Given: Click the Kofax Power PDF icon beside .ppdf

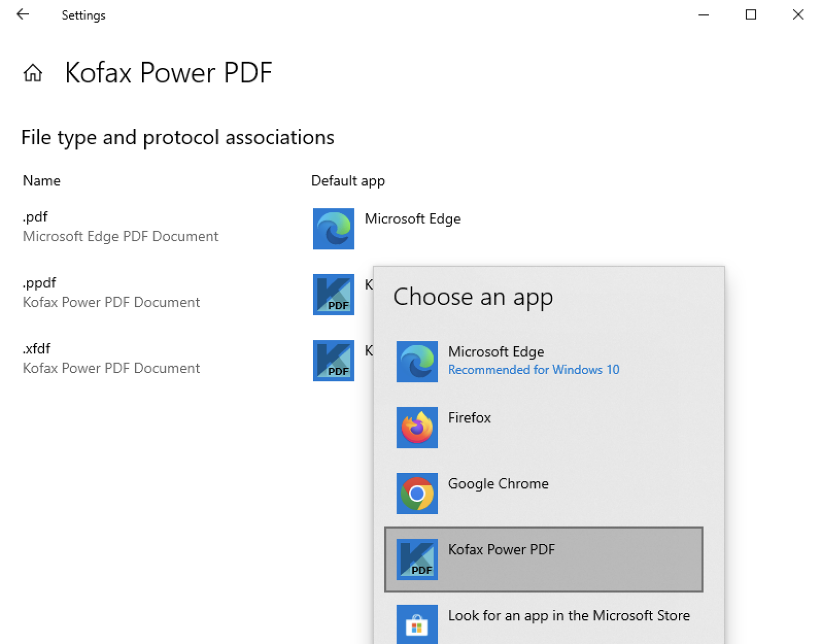Looking at the screenshot, I should click(x=333, y=294).
